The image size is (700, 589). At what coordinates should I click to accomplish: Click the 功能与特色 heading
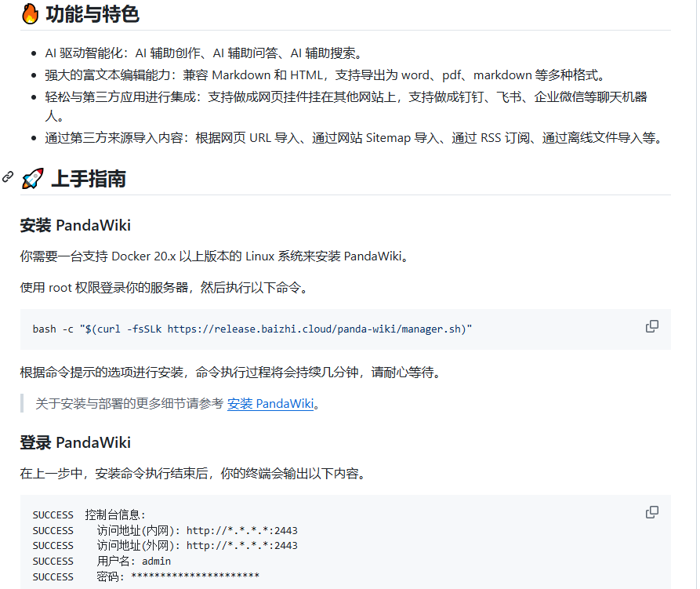[92, 14]
